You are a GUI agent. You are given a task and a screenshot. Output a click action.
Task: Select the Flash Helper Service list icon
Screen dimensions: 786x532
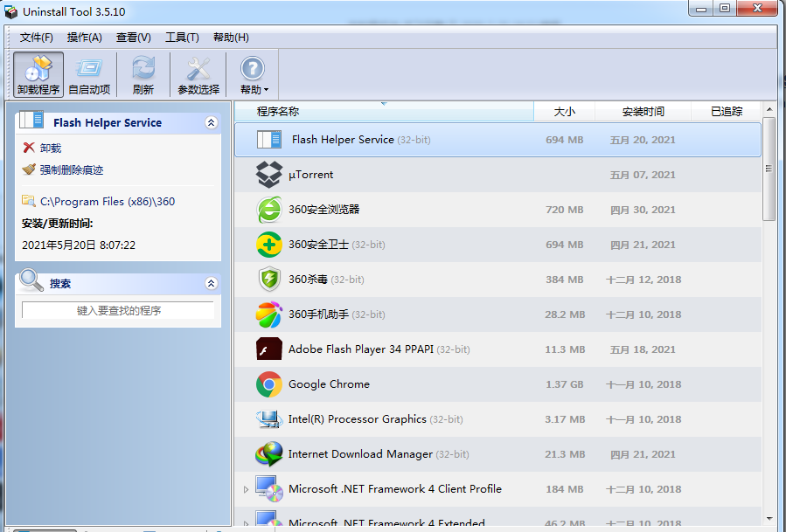tap(269, 139)
